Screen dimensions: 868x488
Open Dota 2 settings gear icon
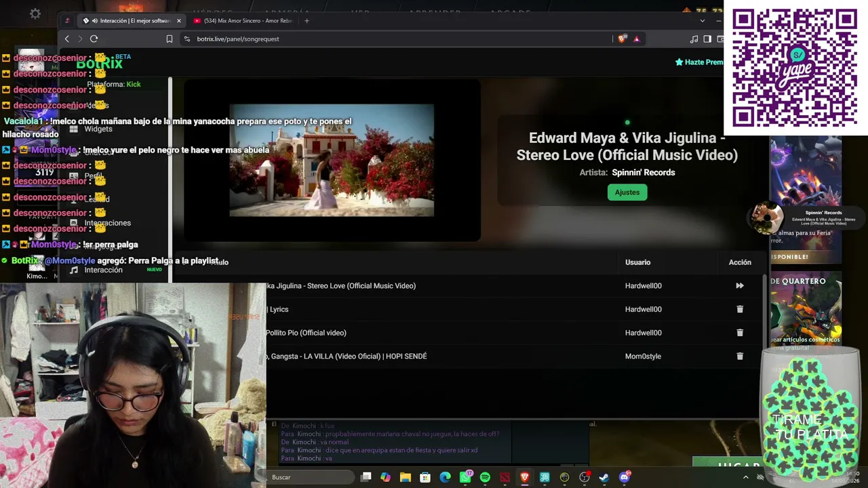click(x=35, y=14)
